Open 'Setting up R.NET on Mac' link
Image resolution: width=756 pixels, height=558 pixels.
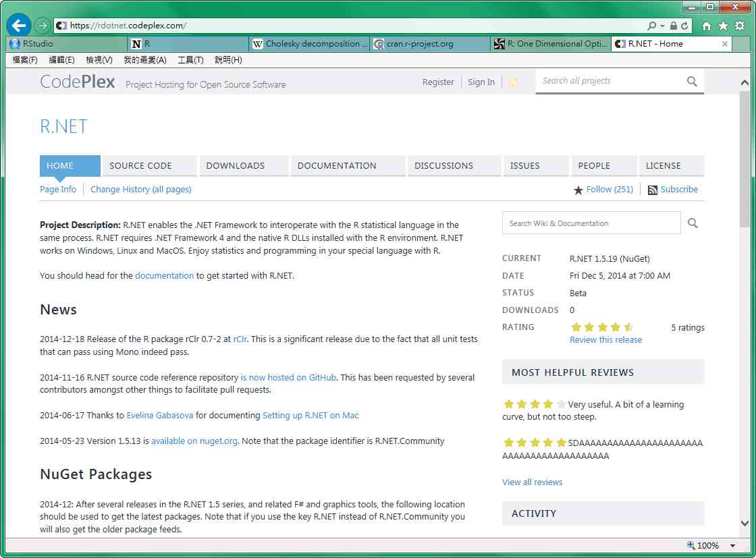click(x=310, y=416)
